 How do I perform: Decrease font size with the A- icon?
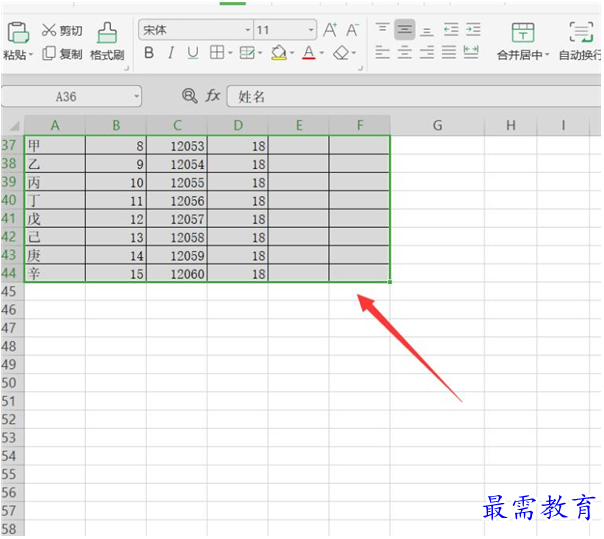[x=352, y=30]
